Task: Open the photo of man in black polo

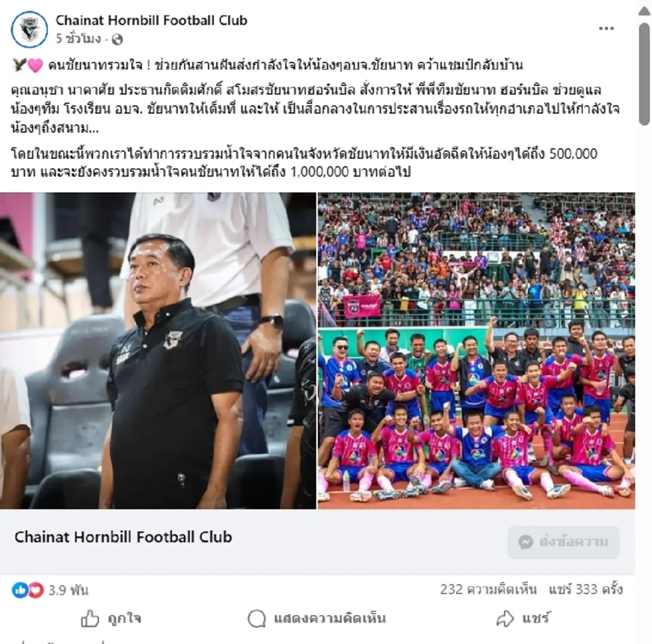Action: click(x=158, y=351)
